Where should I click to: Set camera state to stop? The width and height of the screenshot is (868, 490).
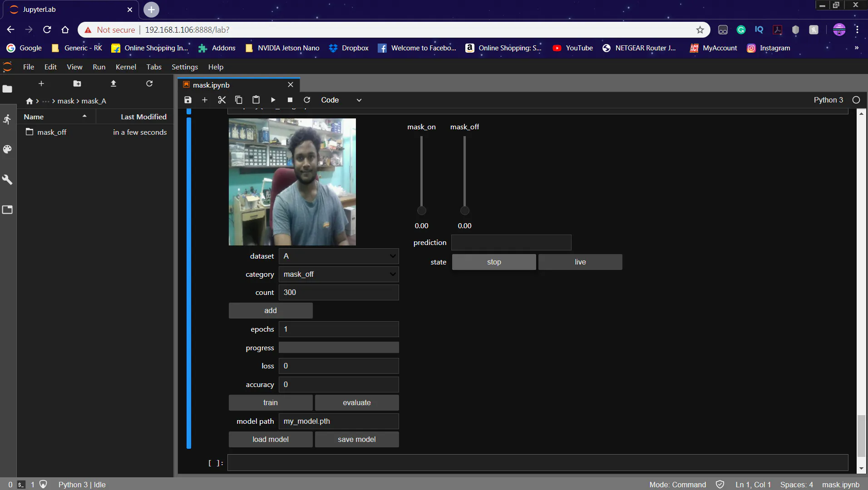[493, 262]
